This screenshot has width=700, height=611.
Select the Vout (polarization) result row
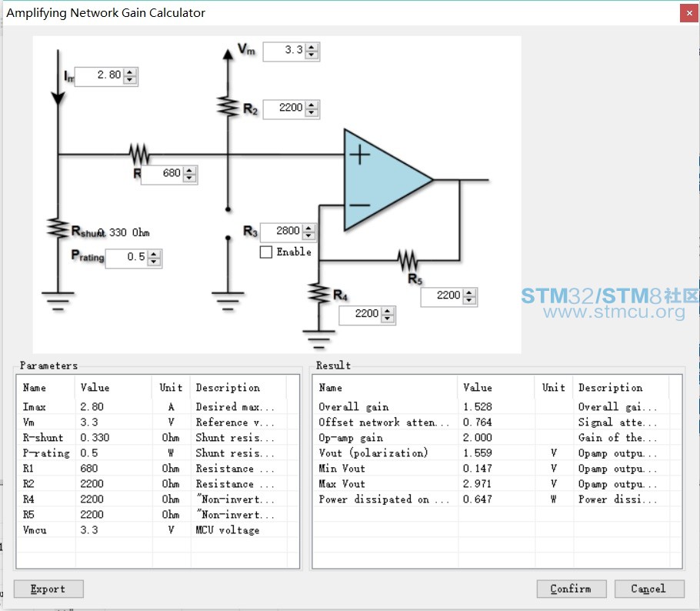pos(497,453)
